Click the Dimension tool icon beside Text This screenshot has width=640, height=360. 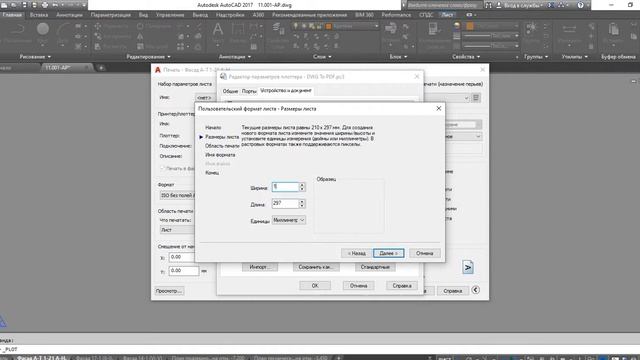click(x=238, y=30)
